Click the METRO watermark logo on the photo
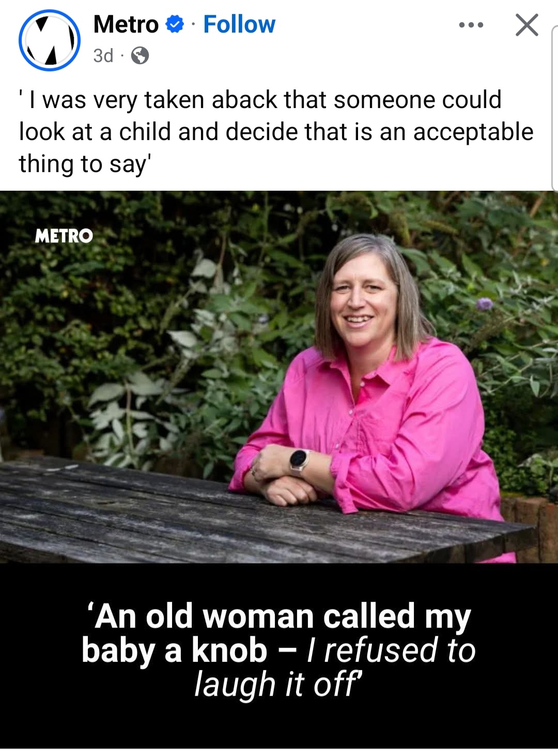The height and width of the screenshot is (756, 558). coord(64,236)
